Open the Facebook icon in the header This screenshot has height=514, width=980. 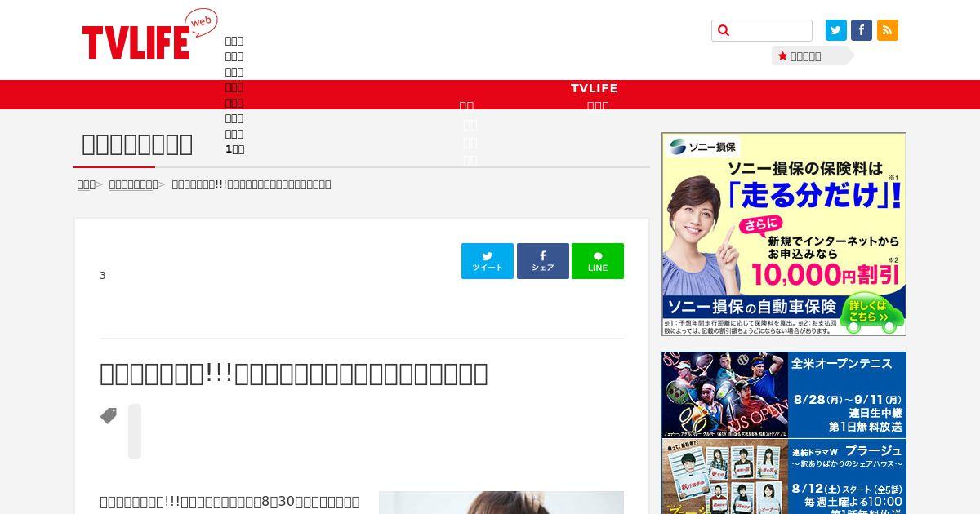pyautogui.click(x=862, y=30)
